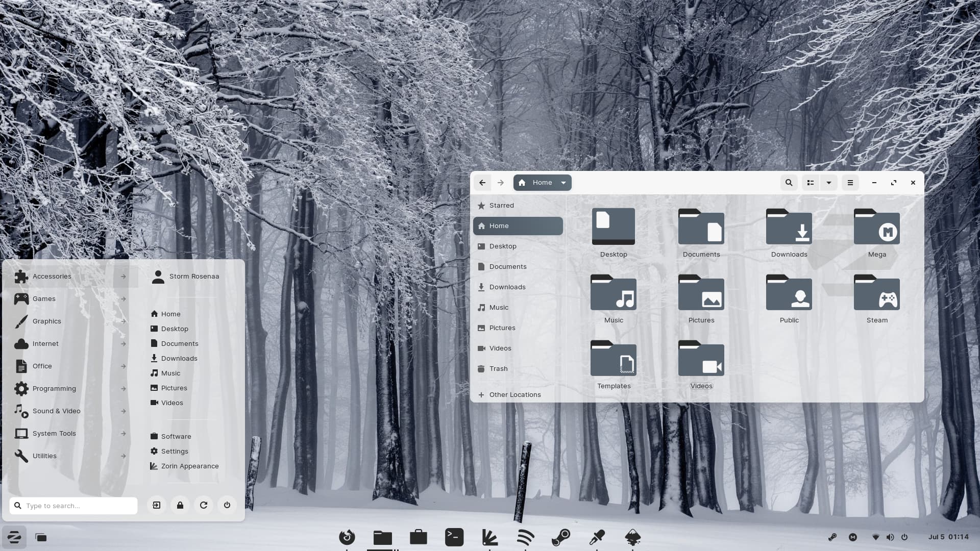Image resolution: width=980 pixels, height=551 pixels.
Task: Select Music in Files sidebar
Action: click(518, 307)
